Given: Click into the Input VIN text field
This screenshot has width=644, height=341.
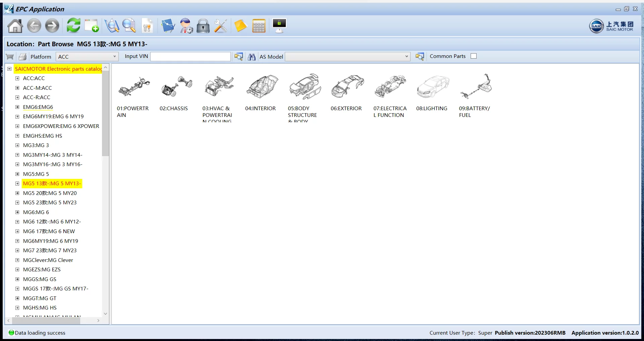Looking at the screenshot, I should 191,57.
